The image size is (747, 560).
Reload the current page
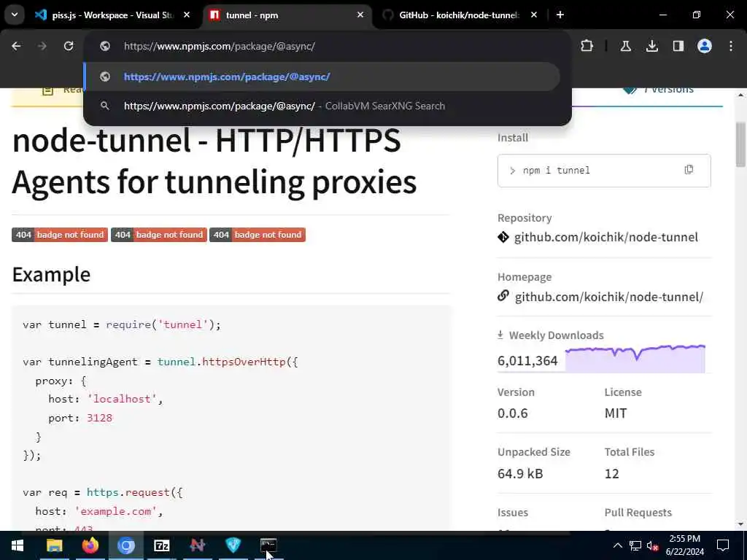point(69,46)
